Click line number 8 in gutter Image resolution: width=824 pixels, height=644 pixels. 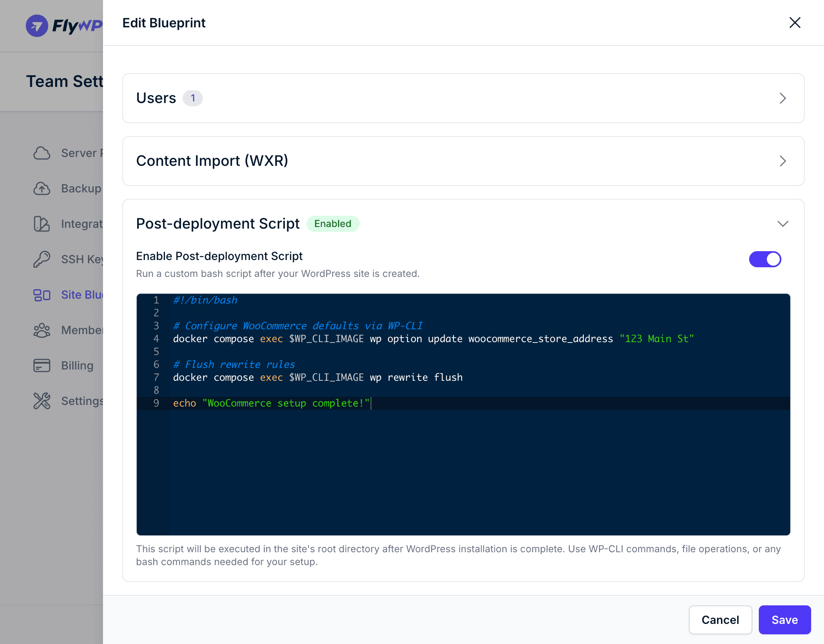156,390
